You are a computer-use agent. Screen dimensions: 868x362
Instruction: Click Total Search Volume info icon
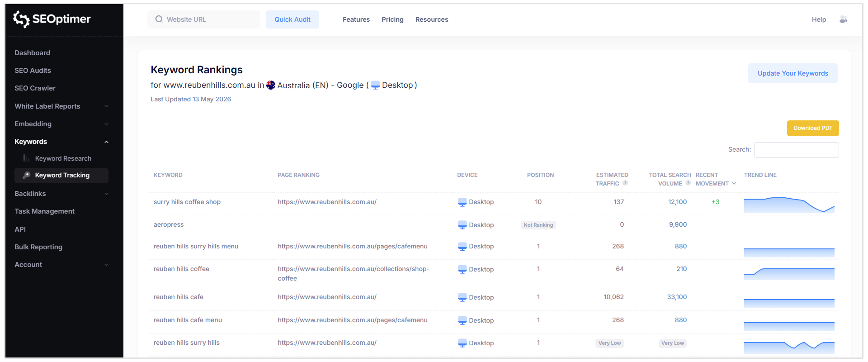688,183
